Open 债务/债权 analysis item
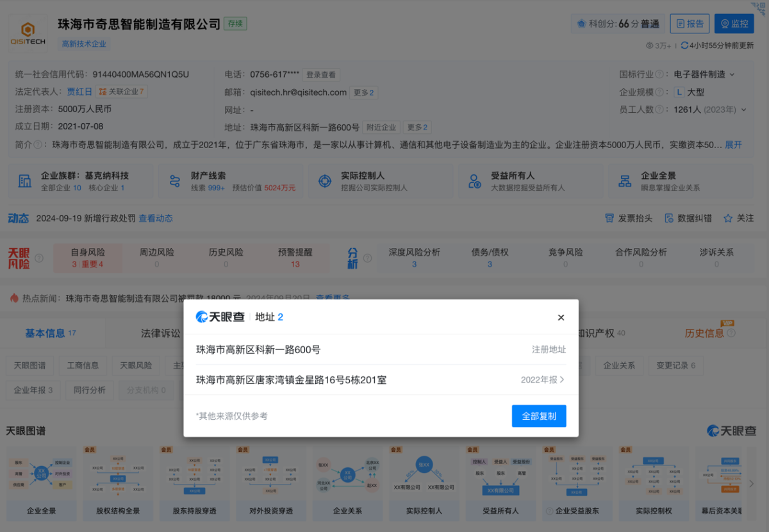This screenshot has width=769, height=532. point(490,258)
